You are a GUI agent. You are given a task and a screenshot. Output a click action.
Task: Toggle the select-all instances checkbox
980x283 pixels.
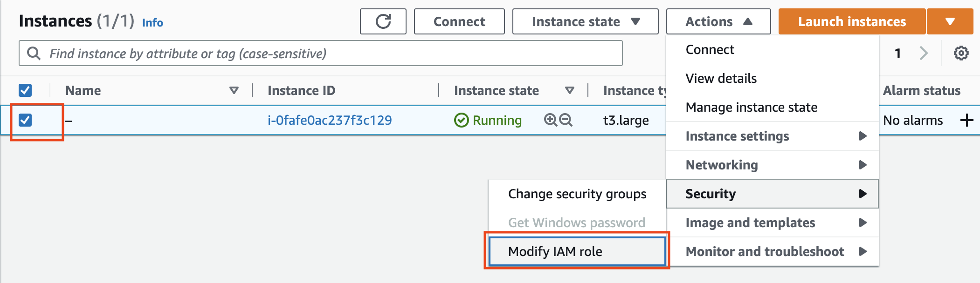tap(25, 90)
